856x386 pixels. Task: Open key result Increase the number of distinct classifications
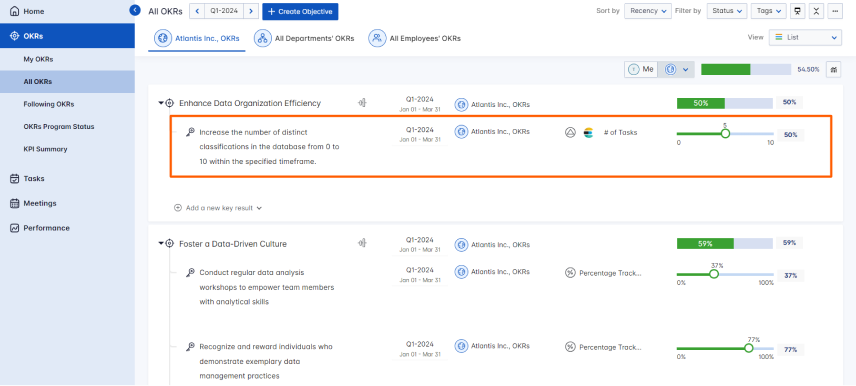(269, 147)
